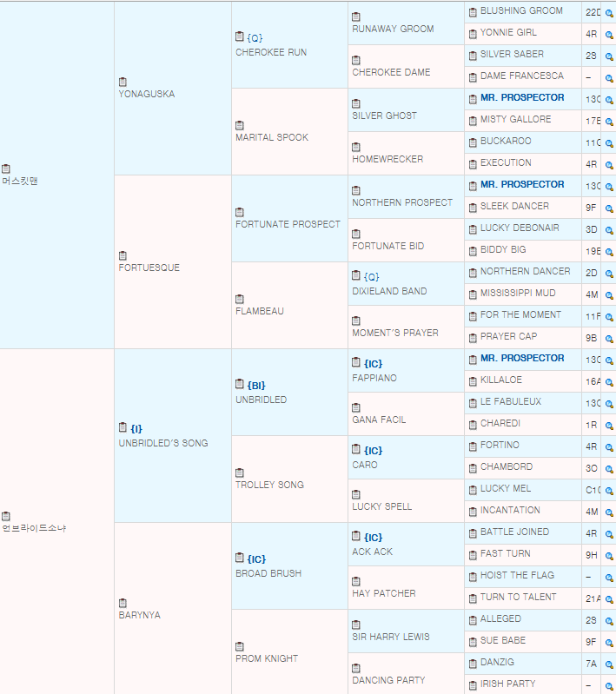The height and width of the screenshot is (694, 616).
Task: Select the CHEROKEE RUN name link
Action: [x=270, y=52]
